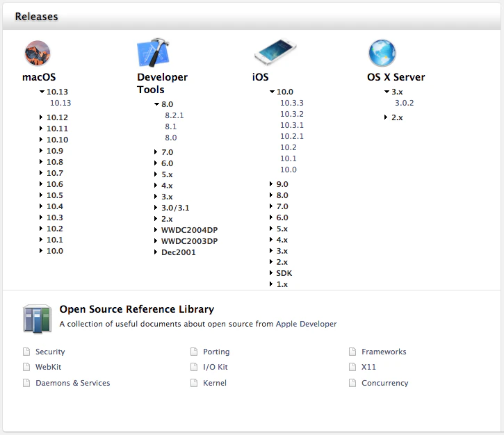Expand OS X Server 2.x disclosure triangle

[386, 117]
